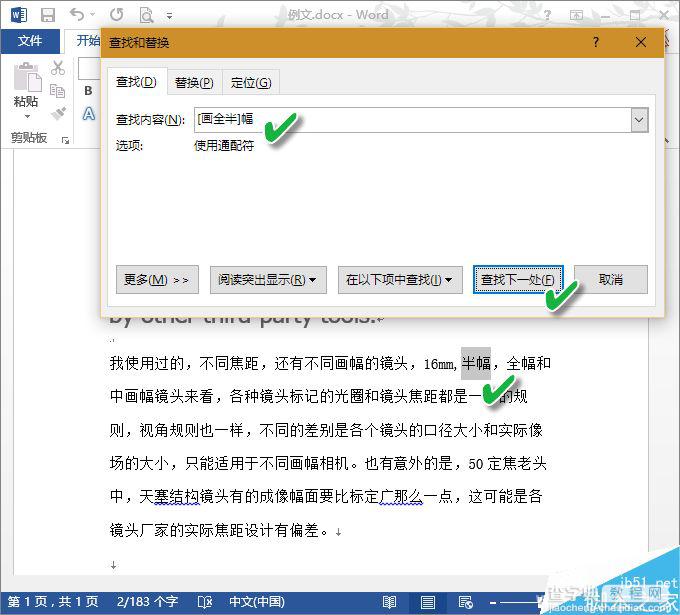Open the 剪贴板 clipboard pane launcher
The image size is (680, 615).
(x=65, y=140)
